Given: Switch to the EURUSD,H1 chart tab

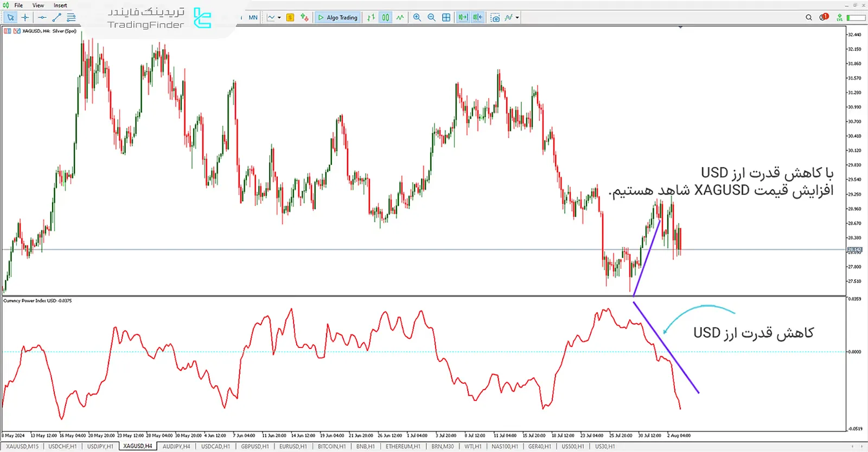Looking at the screenshot, I should [x=293, y=447].
